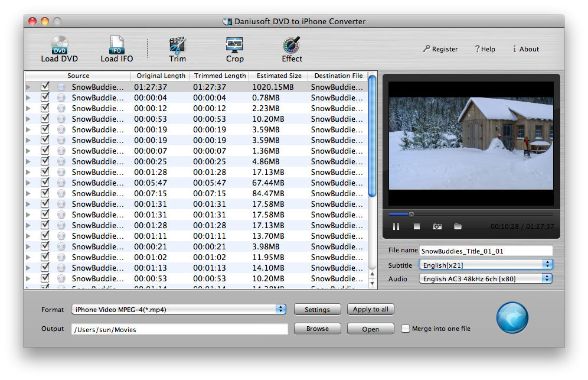The image size is (588, 380).
Task: Expand the 67.44MB title row
Action: [x=28, y=183]
